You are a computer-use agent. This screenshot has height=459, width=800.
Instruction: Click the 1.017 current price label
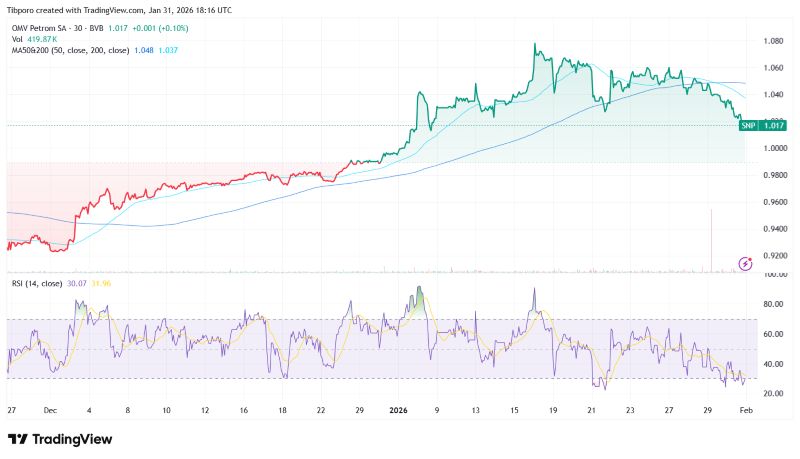point(773,125)
